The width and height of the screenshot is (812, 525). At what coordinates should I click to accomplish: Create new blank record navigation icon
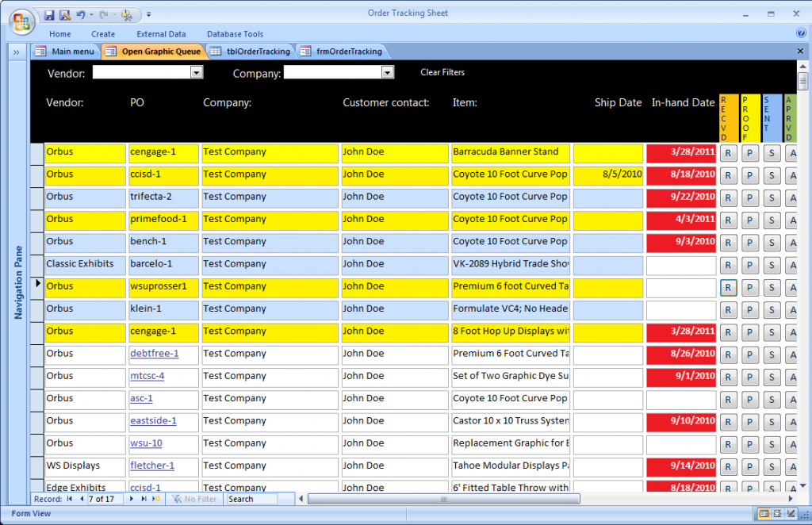click(x=156, y=499)
